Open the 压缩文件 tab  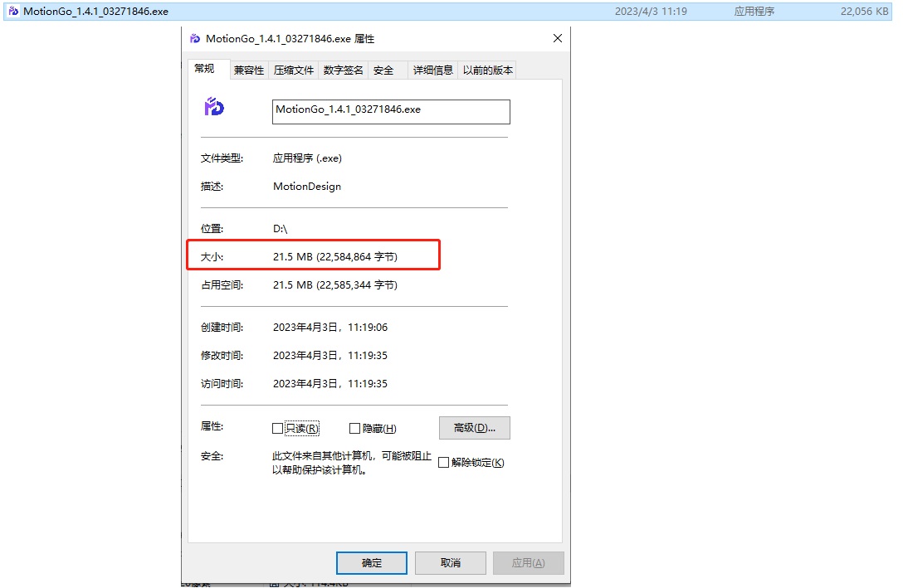pyautogui.click(x=294, y=70)
